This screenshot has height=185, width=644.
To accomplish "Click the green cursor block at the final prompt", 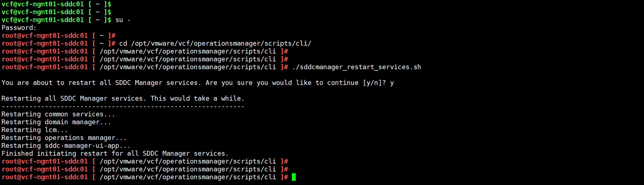I will point(294,177).
